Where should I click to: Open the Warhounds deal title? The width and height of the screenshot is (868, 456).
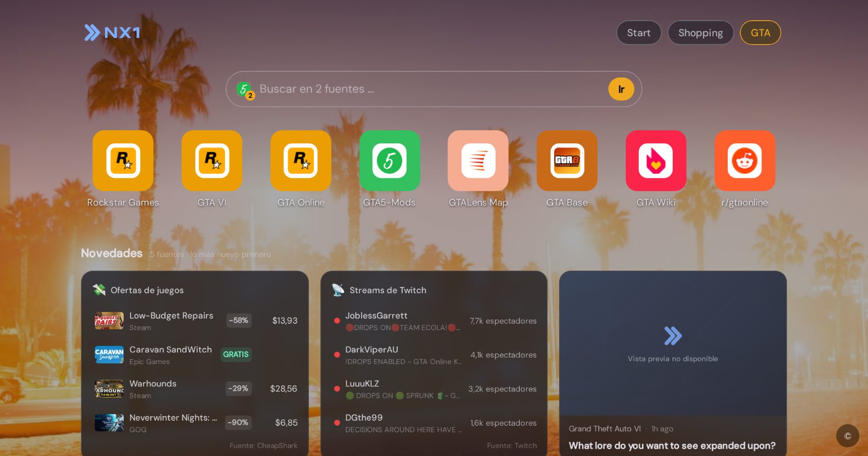pyautogui.click(x=153, y=384)
